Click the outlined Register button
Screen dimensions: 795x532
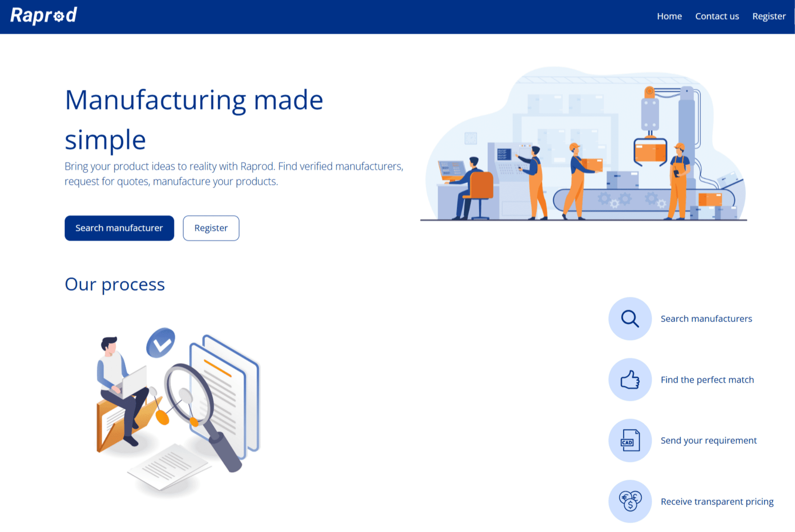click(x=211, y=228)
